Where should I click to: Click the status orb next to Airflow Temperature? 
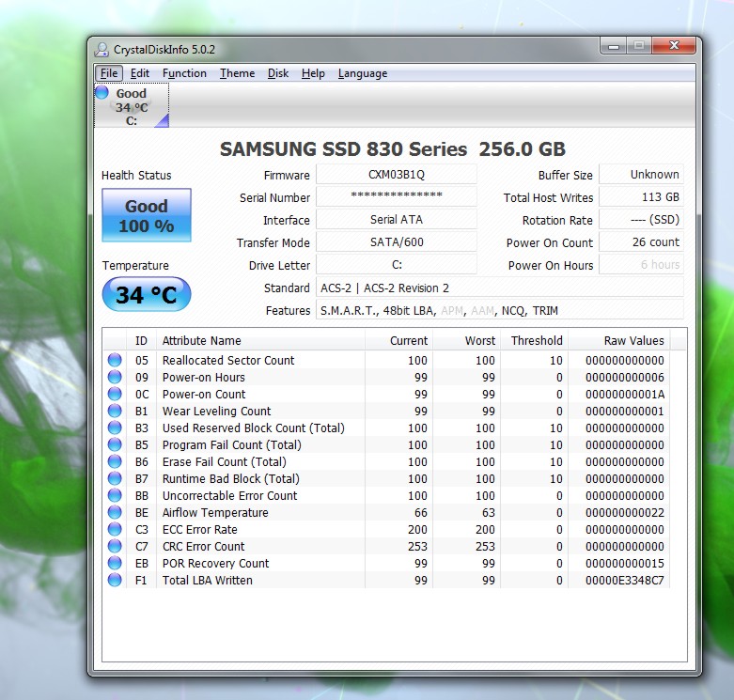[x=115, y=513]
